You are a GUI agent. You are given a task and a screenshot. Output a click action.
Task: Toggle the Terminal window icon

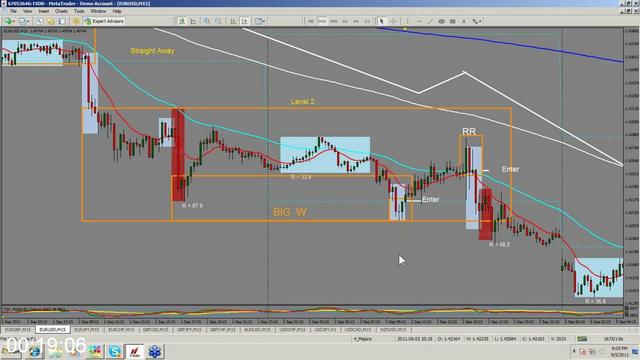point(62,21)
